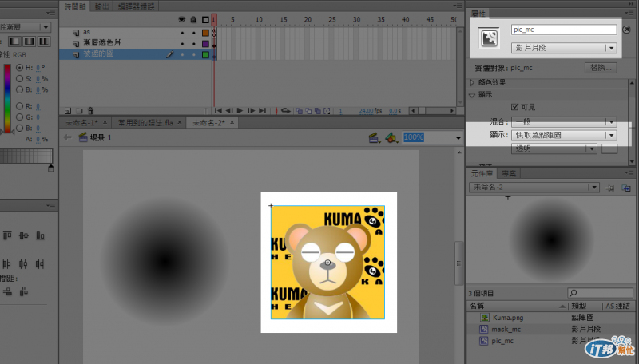Click distribute horizontal center icon
Image resolution: width=639 pixels, height=364 pixels.
[x=23, y=264]
